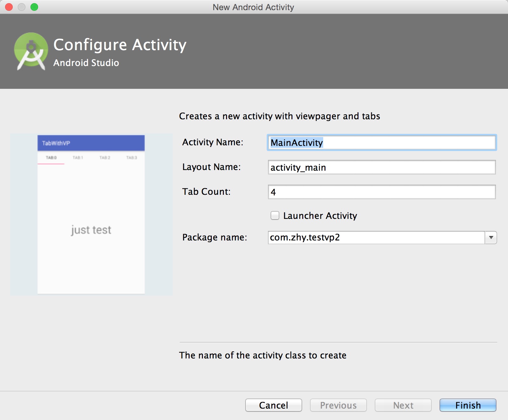Click 'Creates a new activity with viewpager' description
Screen dimensions: 508x420
click(x=279, y=116)
